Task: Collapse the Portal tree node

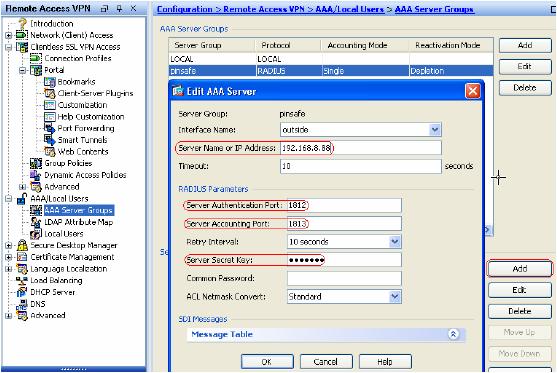Action: [22, 70]
